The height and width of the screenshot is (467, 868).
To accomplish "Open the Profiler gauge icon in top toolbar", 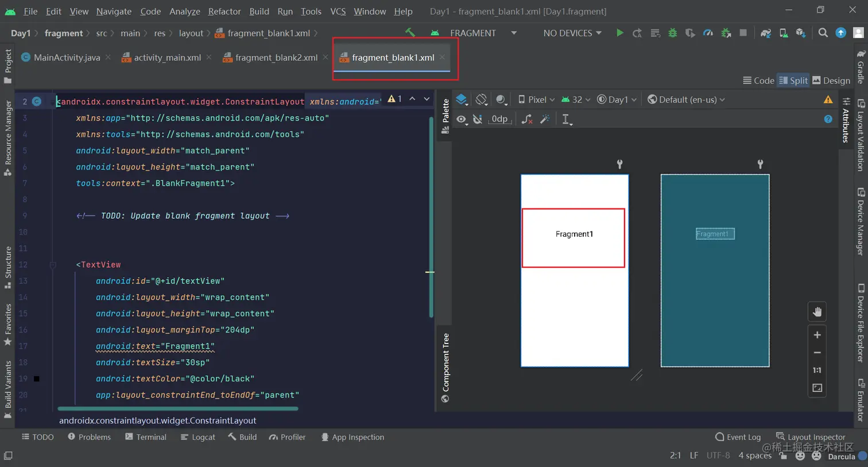I will point(708,33).
